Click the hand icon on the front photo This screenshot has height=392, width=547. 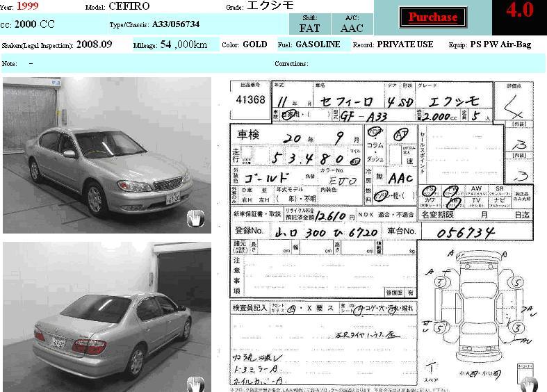point(195,219)
